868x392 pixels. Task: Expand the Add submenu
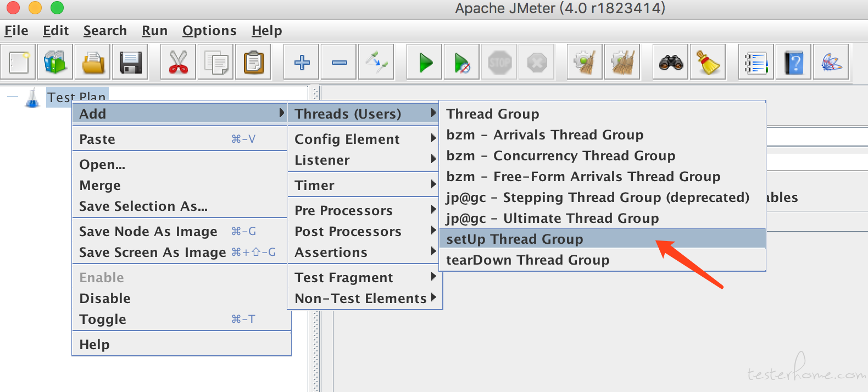pos(180,114)
